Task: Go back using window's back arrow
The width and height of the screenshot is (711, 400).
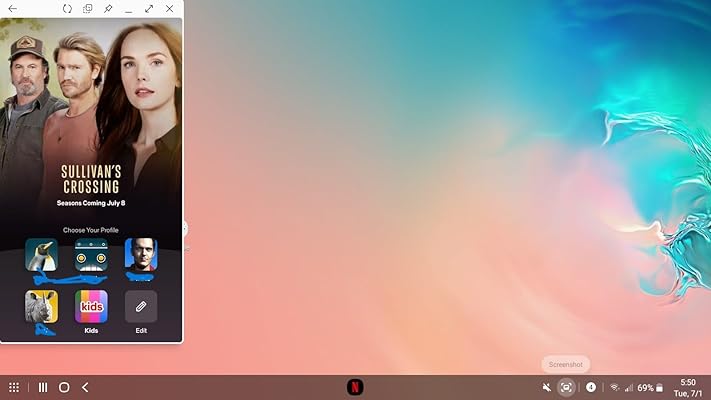Action: click(x=12, y=9)
